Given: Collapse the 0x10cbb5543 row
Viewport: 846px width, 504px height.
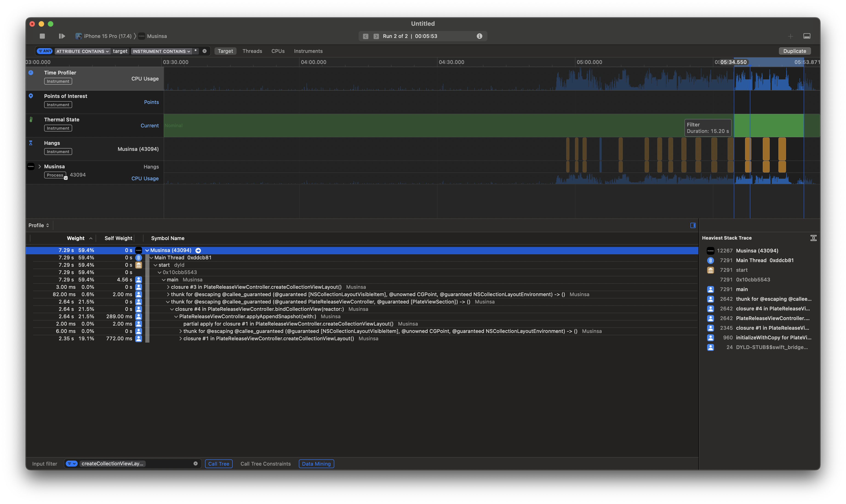Looking at the screenshot, I should coord(159,272).
